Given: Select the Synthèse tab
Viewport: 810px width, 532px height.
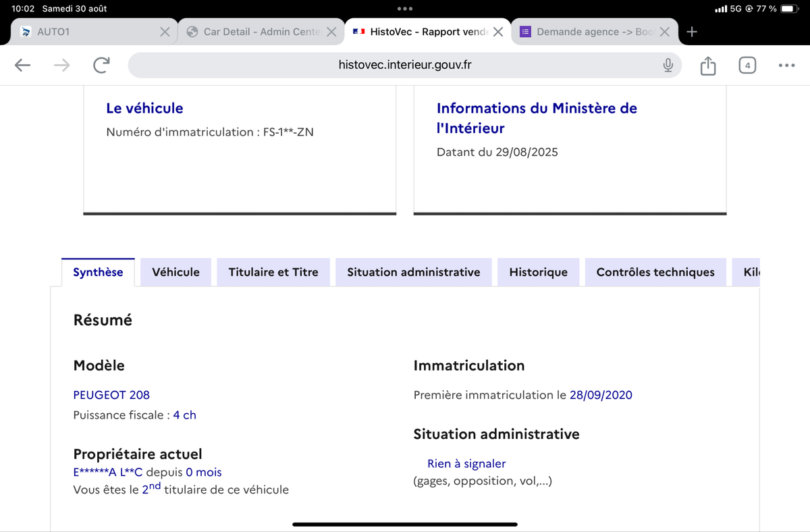Looking at the screenshot, I should pos(98,272).
